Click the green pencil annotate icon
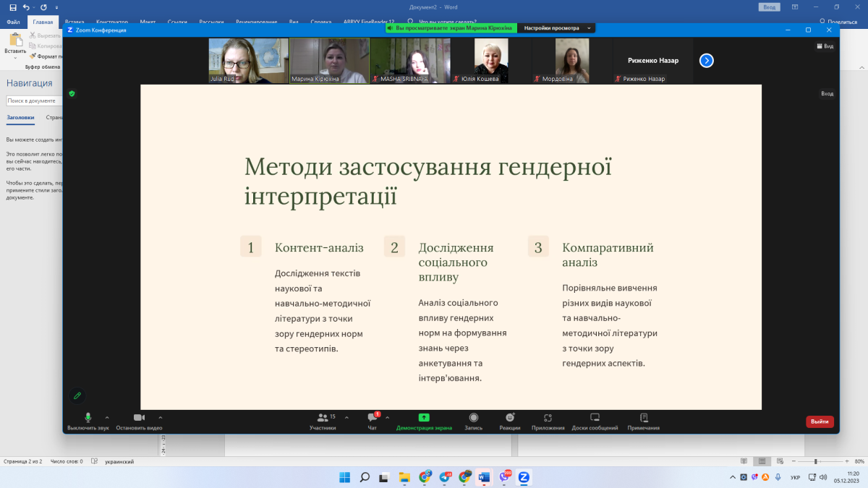The image size is (868, 488). (77, 395)
